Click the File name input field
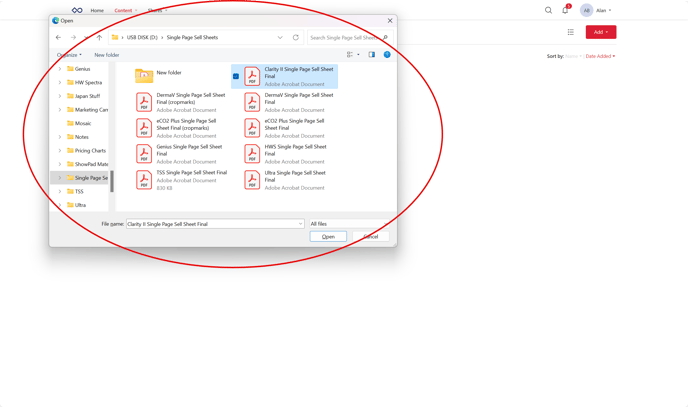 coord(210,224)
